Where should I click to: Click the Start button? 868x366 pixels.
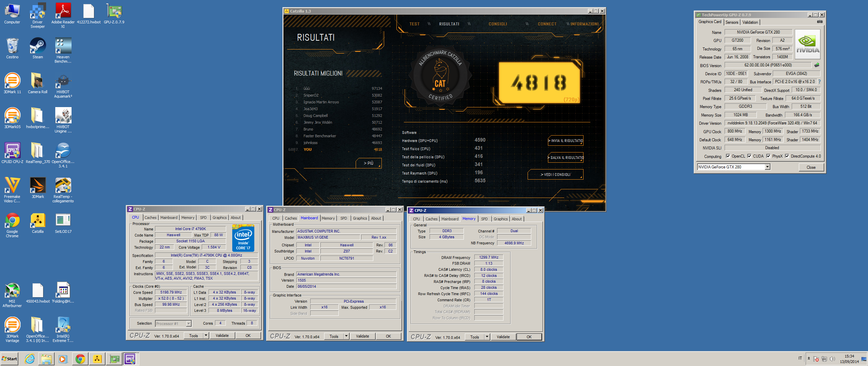pos(9,359)
